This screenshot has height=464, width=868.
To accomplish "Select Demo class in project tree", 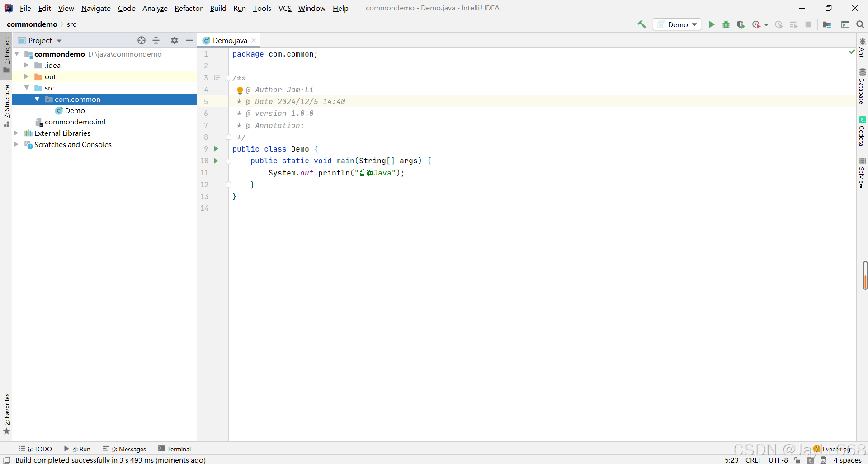I will (x=75, y=110).
